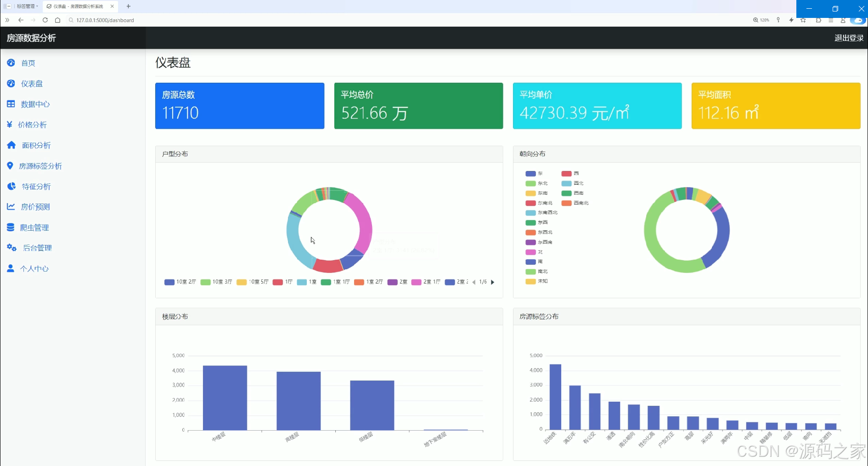Open 爬虫管理 from the sidebar menu

point(34,227)
